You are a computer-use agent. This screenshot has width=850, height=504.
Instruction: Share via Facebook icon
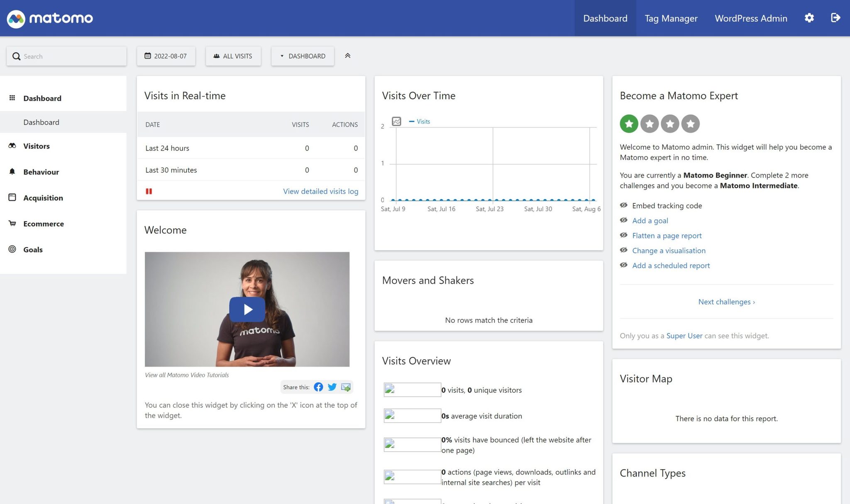point(318,387)
